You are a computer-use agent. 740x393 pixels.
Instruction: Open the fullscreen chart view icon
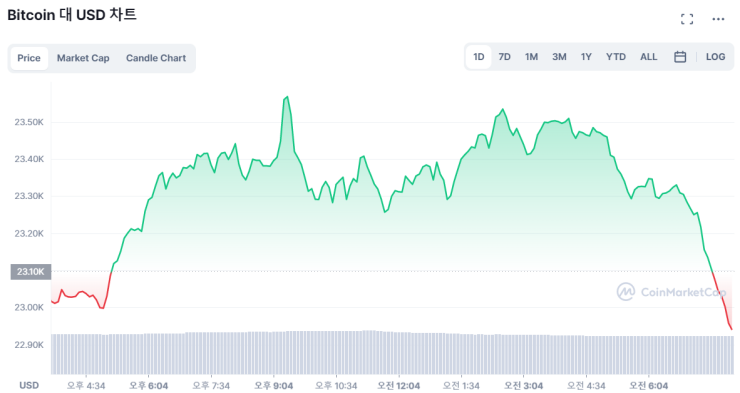pos(687,19)
